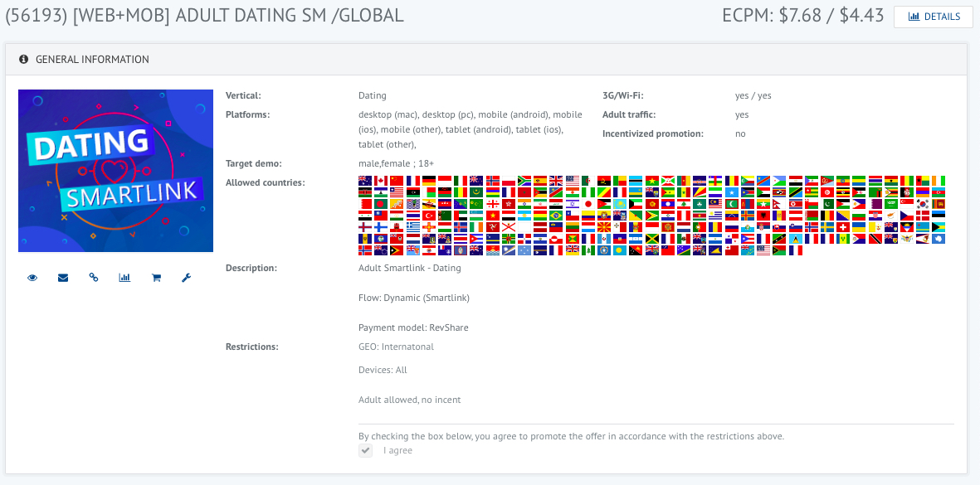Click the Switzerland flag in allowed countries
Viewport: 980px width, 485px height.
coord(843,227)
